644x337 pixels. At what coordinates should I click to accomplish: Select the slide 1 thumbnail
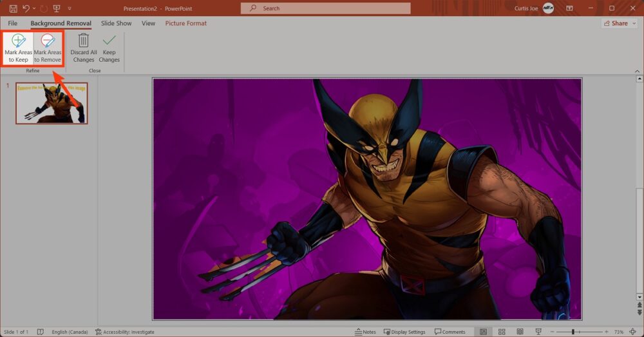tap(52, 103)
